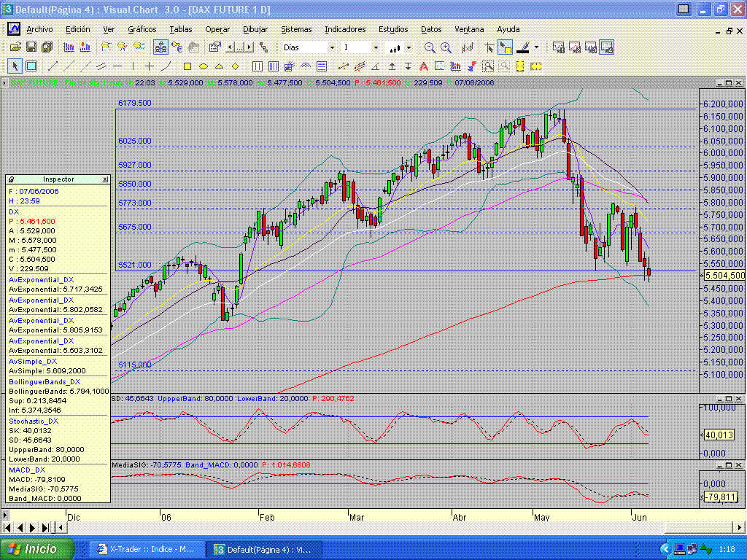The image size is (747, 560).
Task: Select the yellow triangle shape tool
Action: [x=219, y=66]
